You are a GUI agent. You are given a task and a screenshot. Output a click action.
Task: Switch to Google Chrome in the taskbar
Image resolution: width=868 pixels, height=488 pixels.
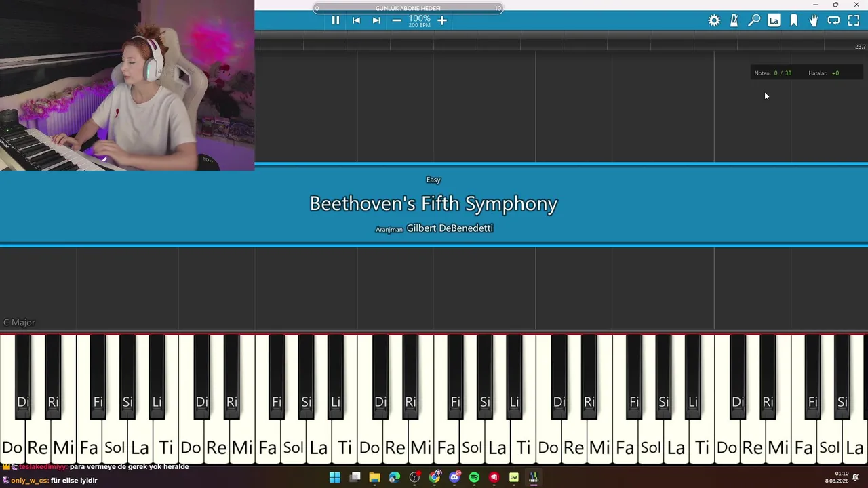435,478
